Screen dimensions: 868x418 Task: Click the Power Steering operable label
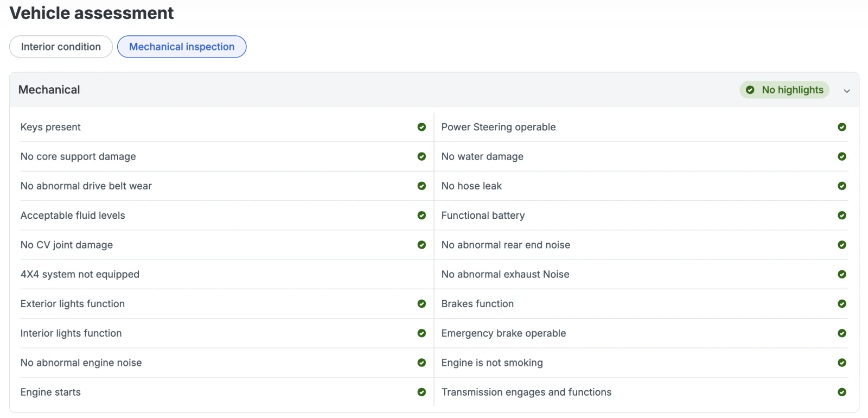[499, 127]
